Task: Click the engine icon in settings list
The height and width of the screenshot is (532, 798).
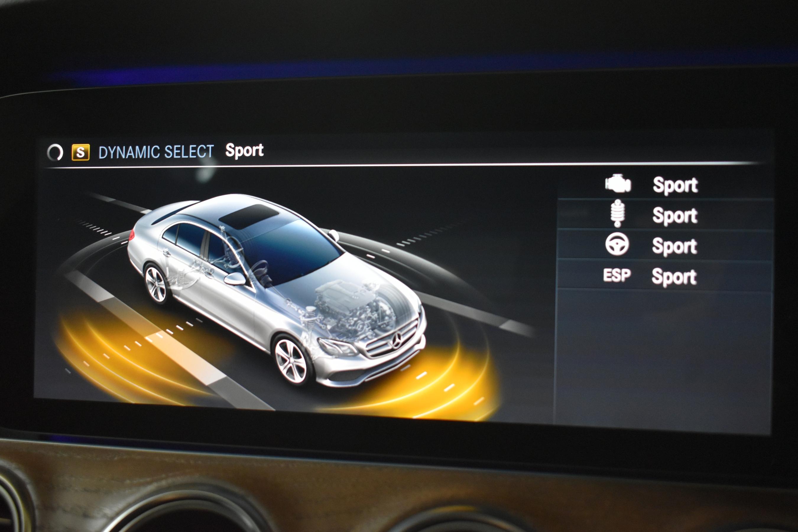Action: tap(618, 184)
